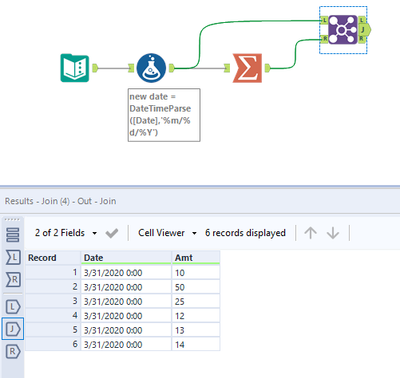The image size is (400, 378).
Task: Select Date cell in record 1
Action: click(126, 273)
